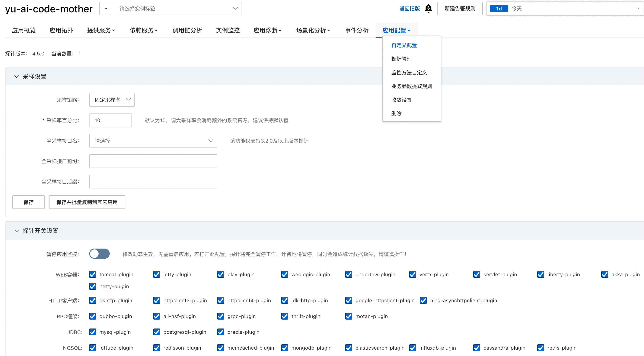Click the 保存 button
This screenshot has width=644, height=356.
29,202
